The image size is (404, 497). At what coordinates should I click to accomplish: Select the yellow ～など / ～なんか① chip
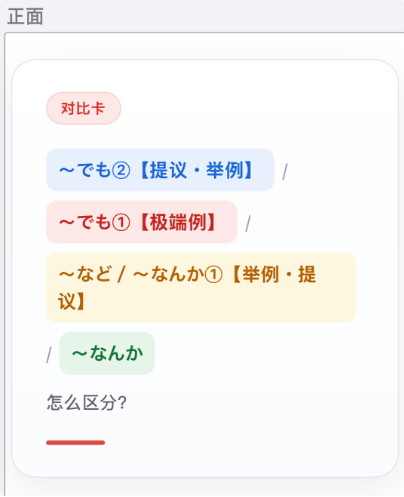pos(201,288)
